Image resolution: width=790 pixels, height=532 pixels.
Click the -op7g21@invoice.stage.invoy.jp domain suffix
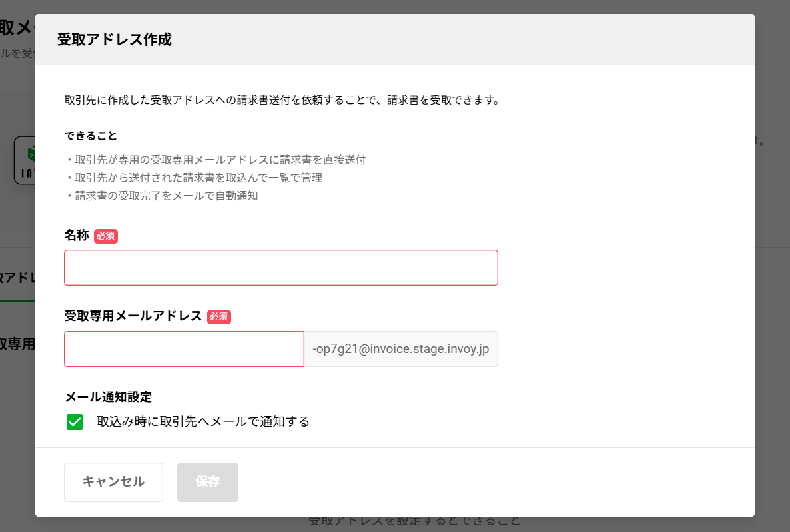(401, 349)
